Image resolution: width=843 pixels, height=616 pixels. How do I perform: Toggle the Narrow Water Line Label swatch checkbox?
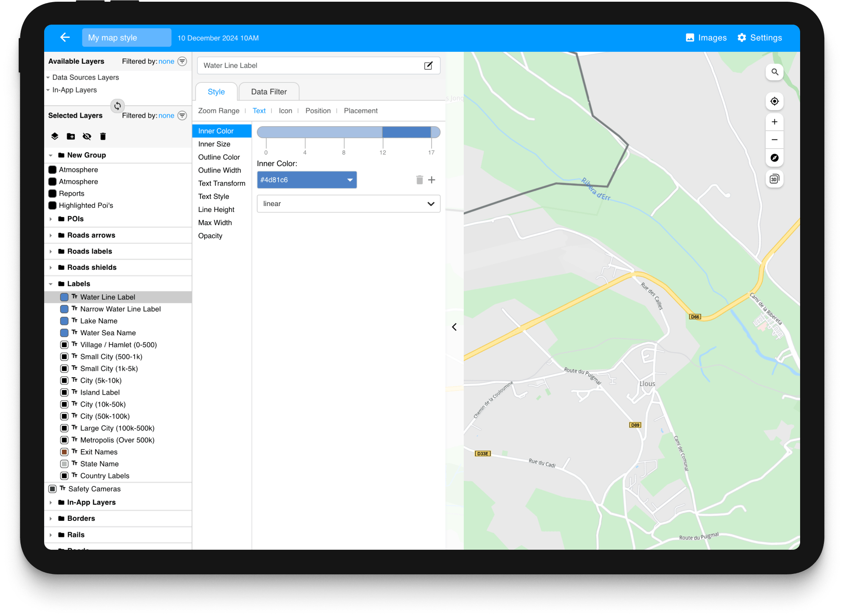(64, 309)
